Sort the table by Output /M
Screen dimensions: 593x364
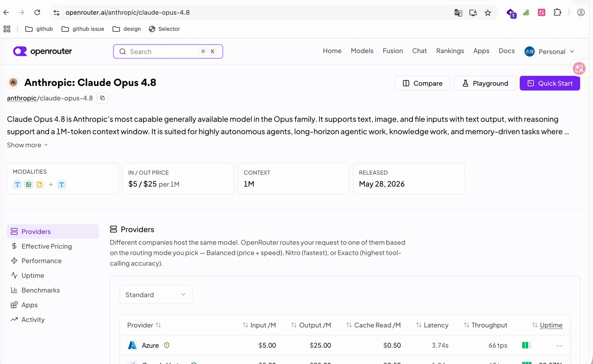tap(311, 325)
